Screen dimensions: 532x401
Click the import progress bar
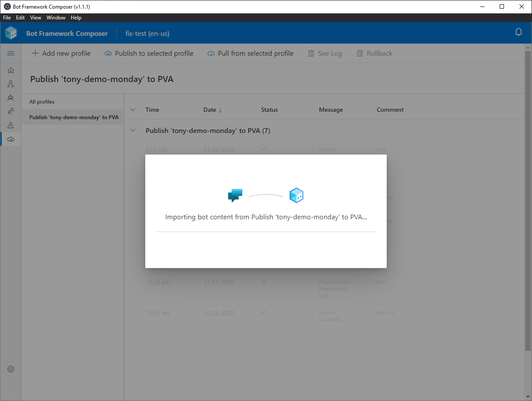pyautogui.click(x=266, y=232)
